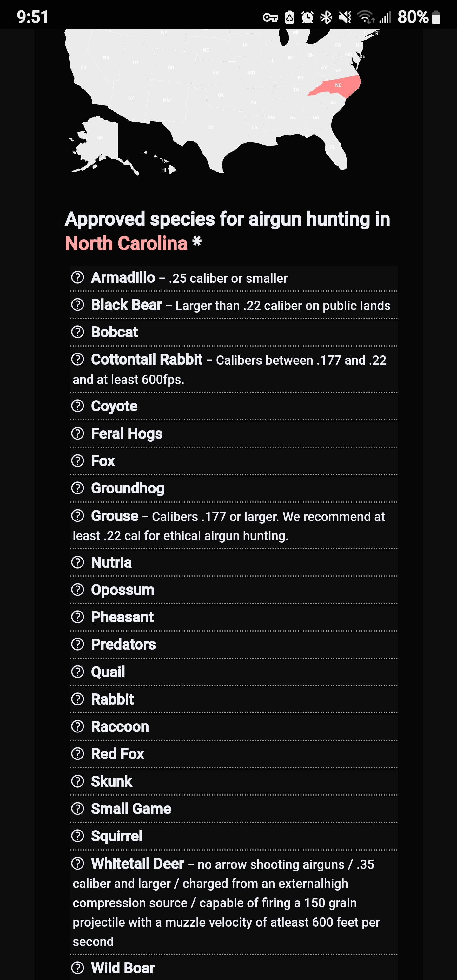The width and height of the screenshot is (457, 980).
Task: Tap the highlighted NC state on map
Action: coord(337,86)
